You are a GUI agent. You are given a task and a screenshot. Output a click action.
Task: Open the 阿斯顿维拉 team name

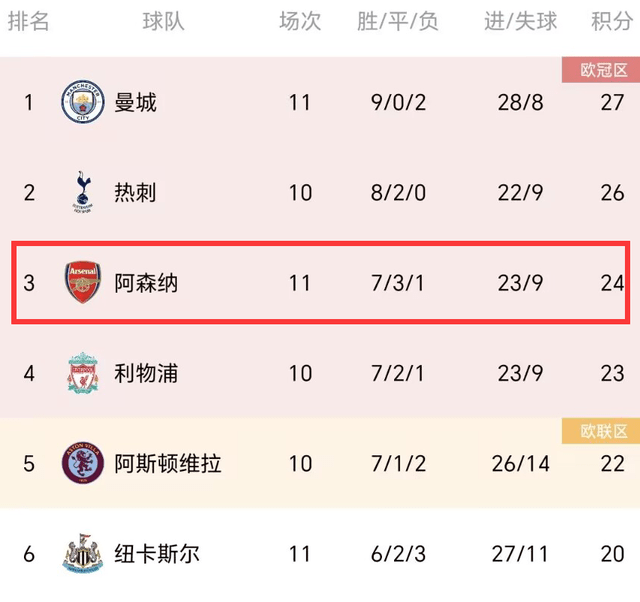click(x=168, y=464)
